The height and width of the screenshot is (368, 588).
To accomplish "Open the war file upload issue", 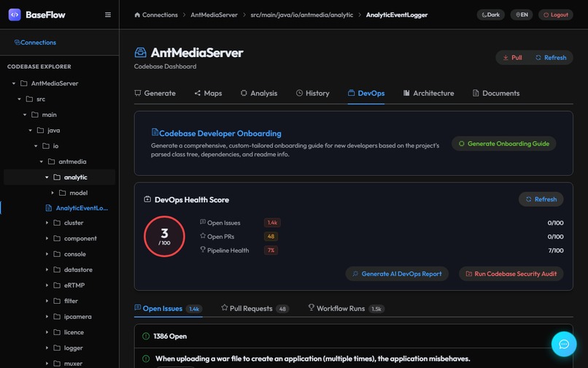I will 312,359.
